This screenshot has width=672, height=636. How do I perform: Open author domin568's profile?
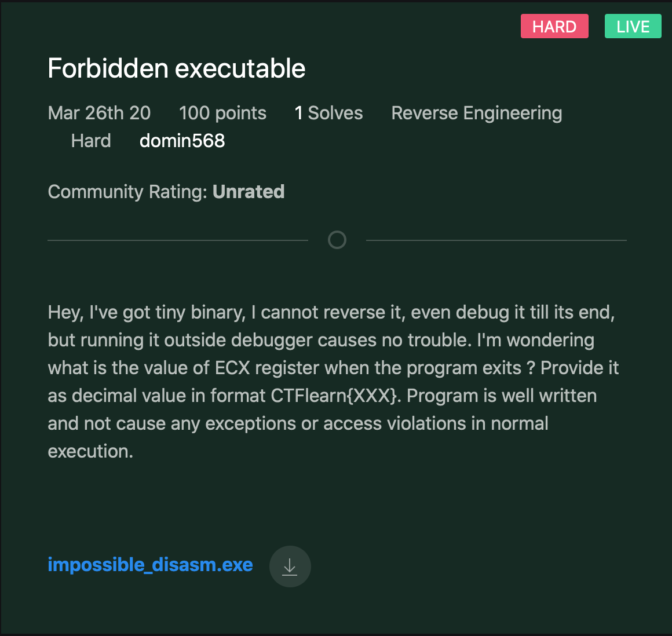(x=182, y=141)
